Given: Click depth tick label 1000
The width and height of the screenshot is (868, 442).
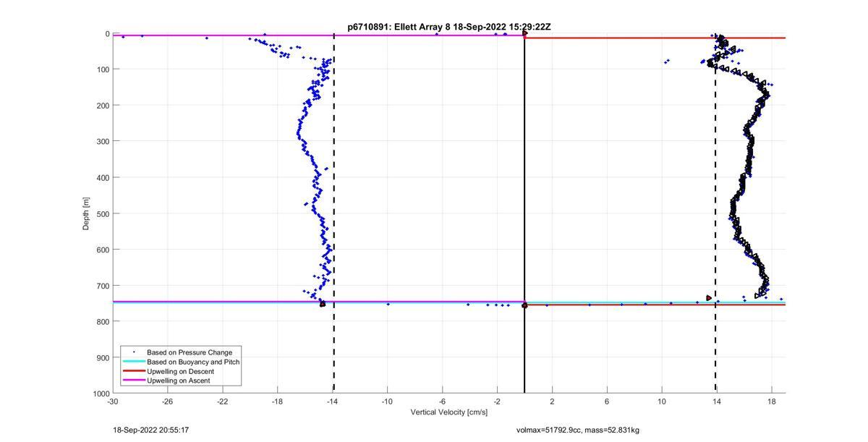Looking at the screenshot, I should (x=101, y=394).
